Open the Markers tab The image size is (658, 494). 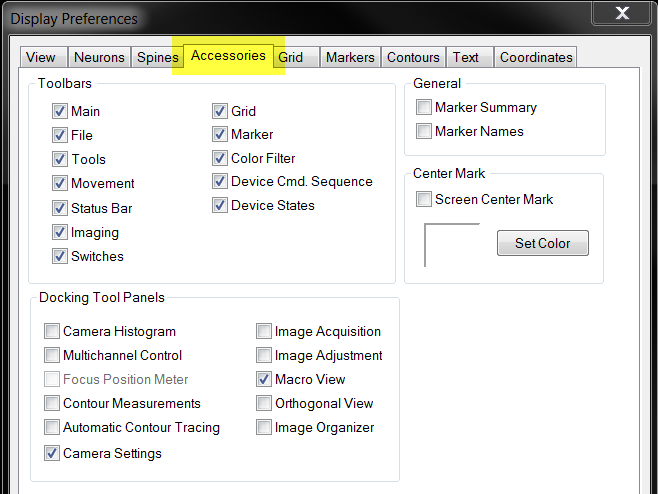pos(350,57)
